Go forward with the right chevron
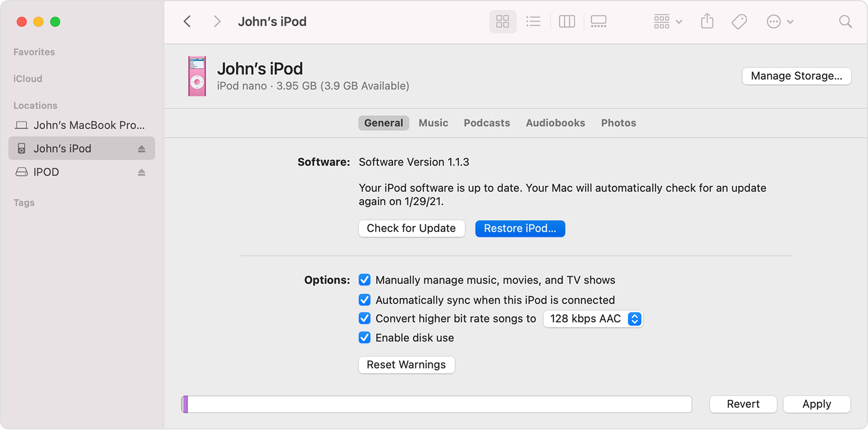This screenshot has height=430, width=868. tap(217, 22)
